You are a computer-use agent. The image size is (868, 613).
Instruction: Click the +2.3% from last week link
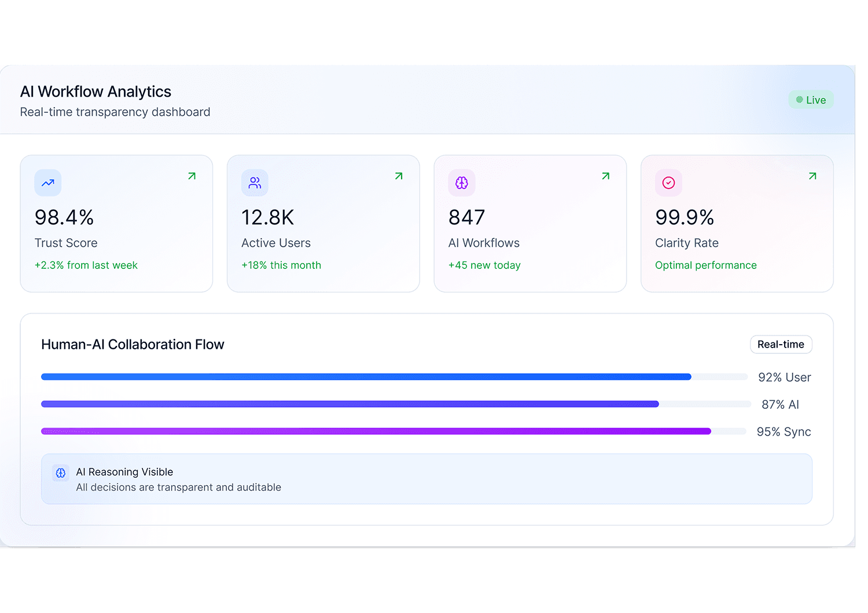click(x=86, y=265)
